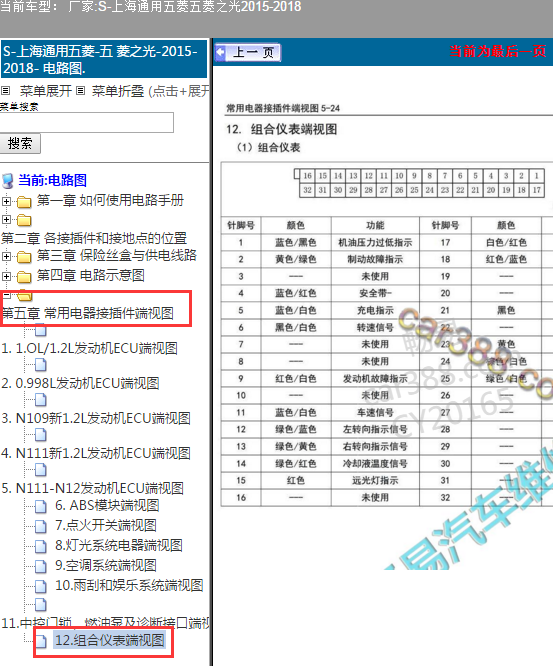Click connector pin 17 in diagram

(537, 190)
